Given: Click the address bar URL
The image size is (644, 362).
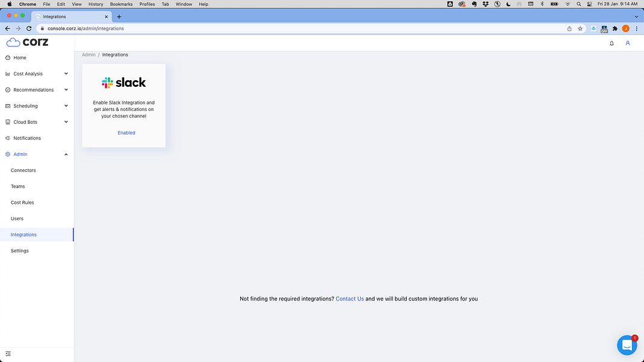Looking at the screenshot, I should (x=86, y=29).
